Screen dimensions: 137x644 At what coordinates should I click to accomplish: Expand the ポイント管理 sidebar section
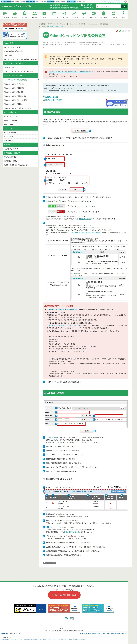pyautogui.click(x=20, y=128)
